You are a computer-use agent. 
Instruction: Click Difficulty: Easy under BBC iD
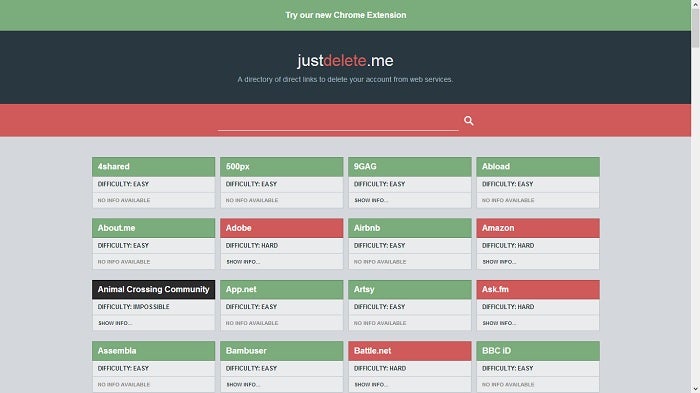click(508, 368)
